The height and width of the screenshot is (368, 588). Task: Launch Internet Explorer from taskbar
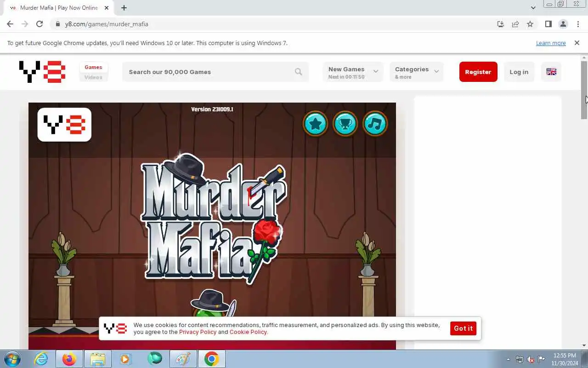[x=41, y=359]
